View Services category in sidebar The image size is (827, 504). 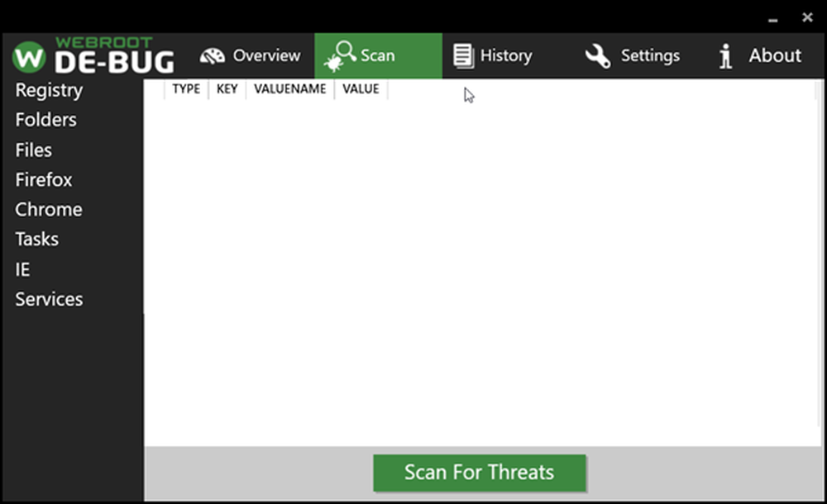(x=49, y=299)
